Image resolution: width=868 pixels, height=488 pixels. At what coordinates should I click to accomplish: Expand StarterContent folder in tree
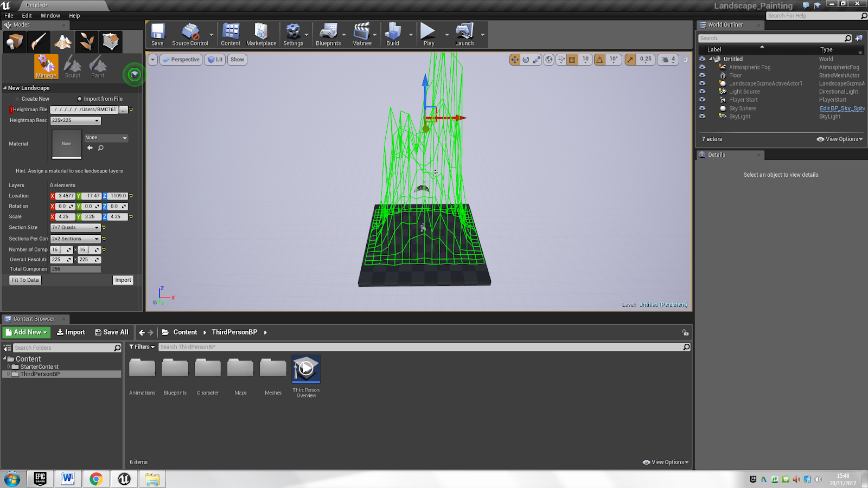coord(9,367)
